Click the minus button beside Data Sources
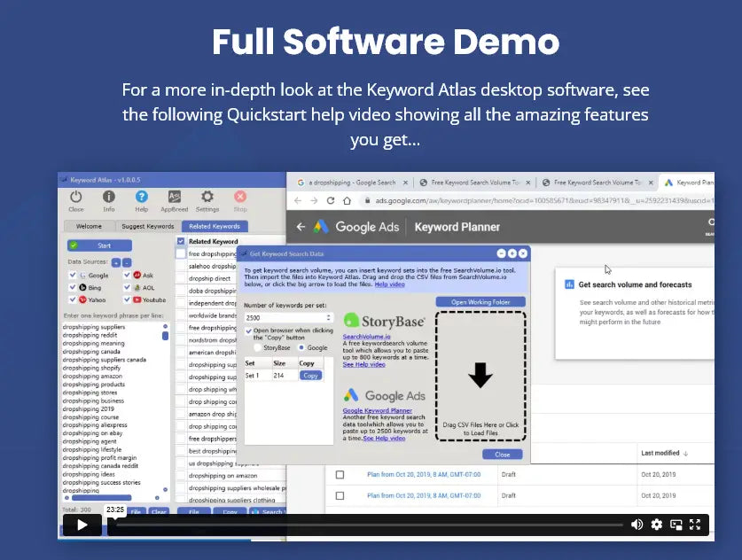This screenshot has width=742, height=560. tap(127, 262)
